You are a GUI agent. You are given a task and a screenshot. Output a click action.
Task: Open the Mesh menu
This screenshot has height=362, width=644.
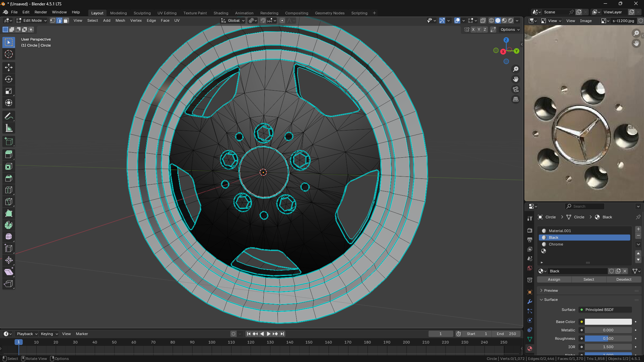(120, 20)
